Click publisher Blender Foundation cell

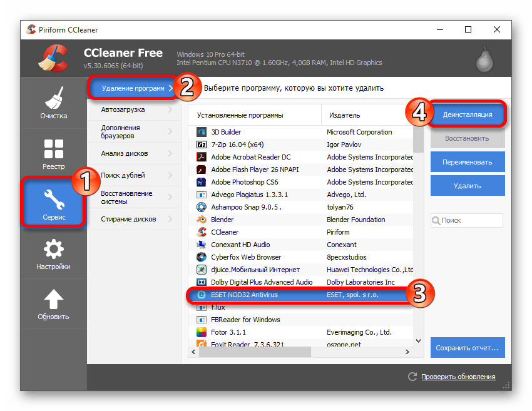[x=356, y=220]
